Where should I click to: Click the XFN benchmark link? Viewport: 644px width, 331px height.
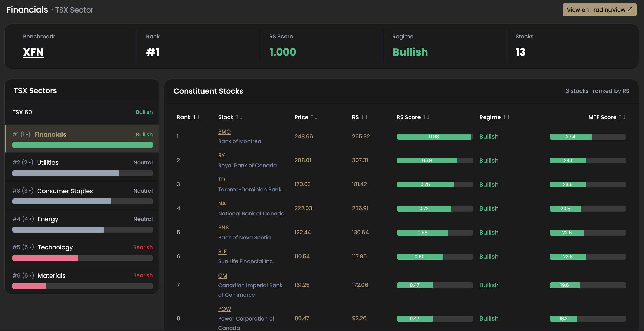click(33, 52)
